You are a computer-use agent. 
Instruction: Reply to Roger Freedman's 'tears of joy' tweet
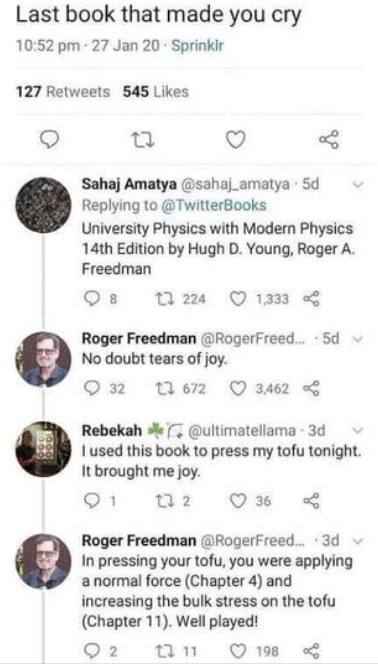(x=90, y=388)
